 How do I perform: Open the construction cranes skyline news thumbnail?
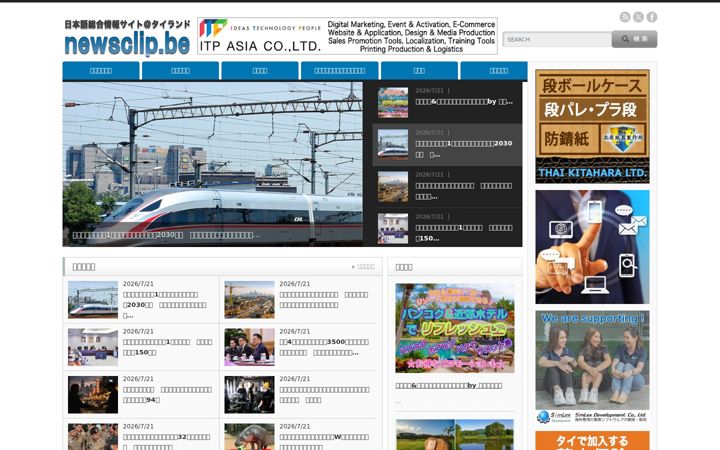click(x=249, y=300)
